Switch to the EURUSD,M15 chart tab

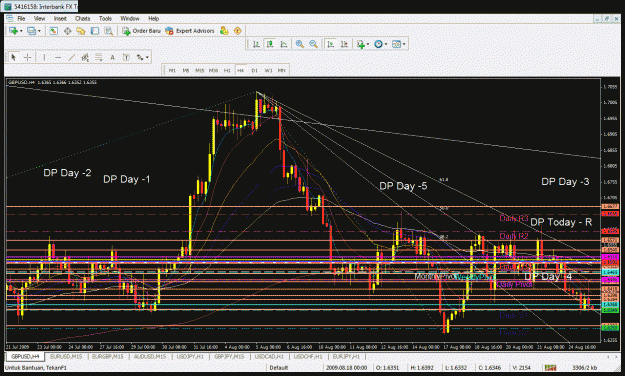tap(66, 356)
